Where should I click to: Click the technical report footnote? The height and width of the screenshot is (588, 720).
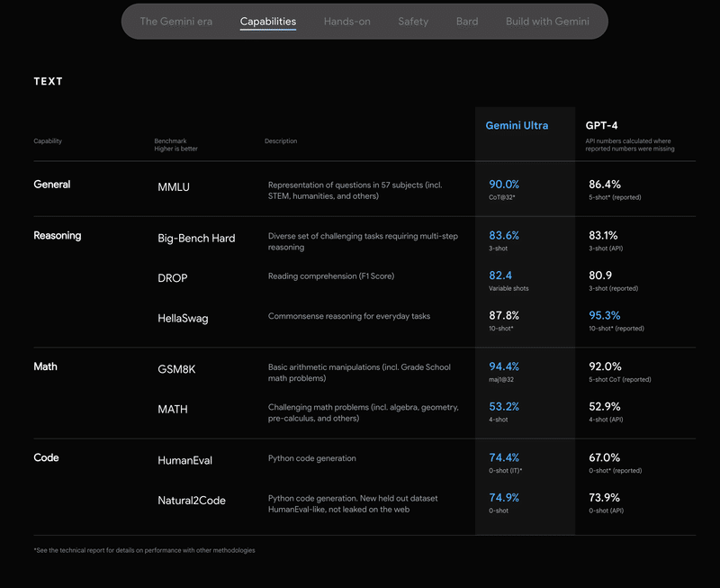click(x=144, y=550)
